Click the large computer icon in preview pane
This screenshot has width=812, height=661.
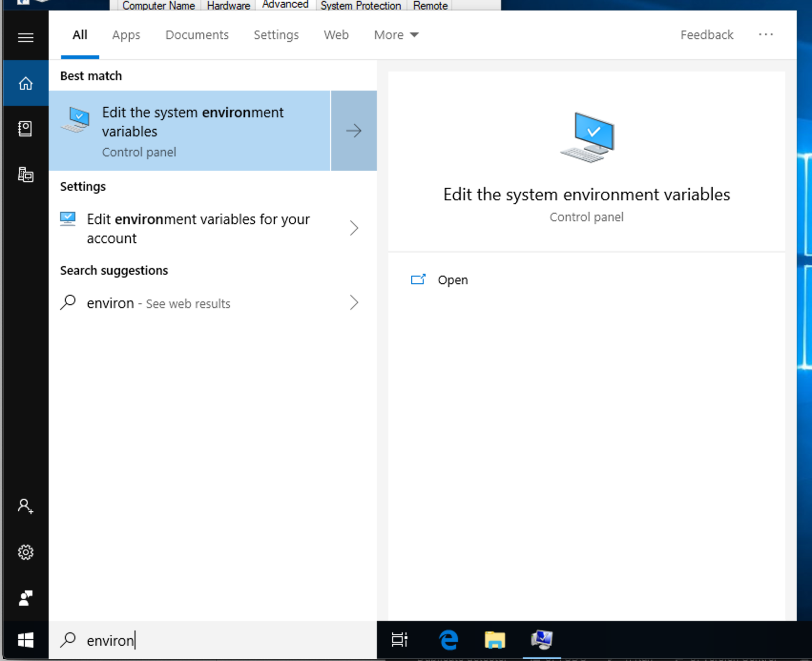click(587, 137)
